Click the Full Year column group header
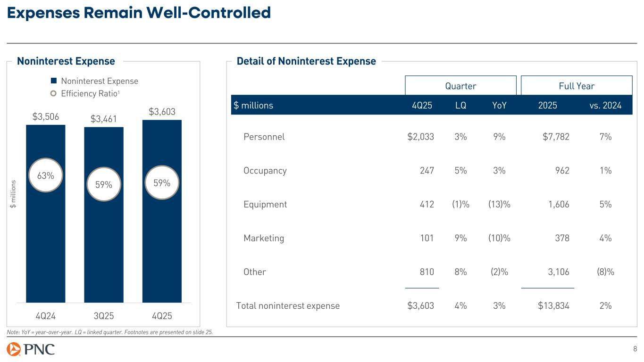 point(576,86)
